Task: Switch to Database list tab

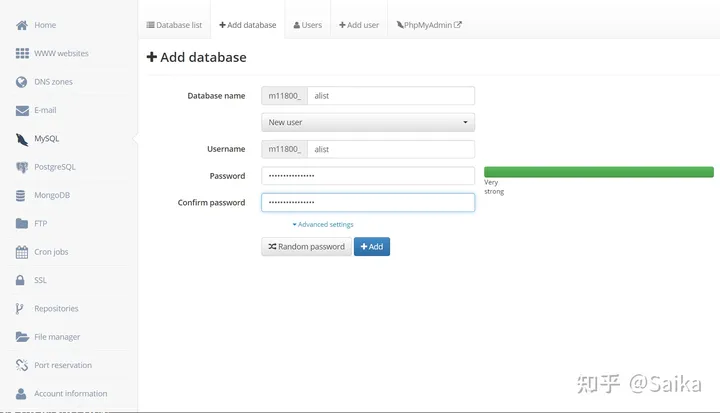Action: tap(174, 25)
